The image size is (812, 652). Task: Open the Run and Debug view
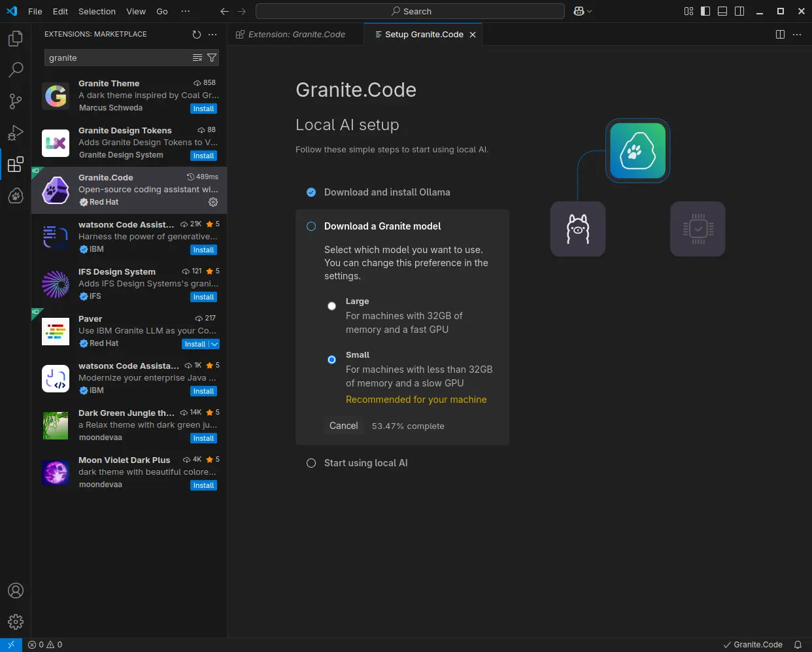[15, 133]
